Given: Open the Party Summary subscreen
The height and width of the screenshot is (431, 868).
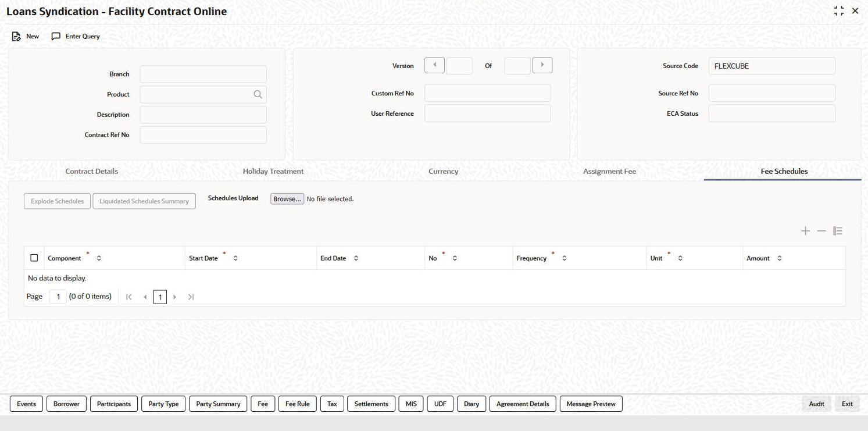Looking at the screenshot, I should (218, 404).
